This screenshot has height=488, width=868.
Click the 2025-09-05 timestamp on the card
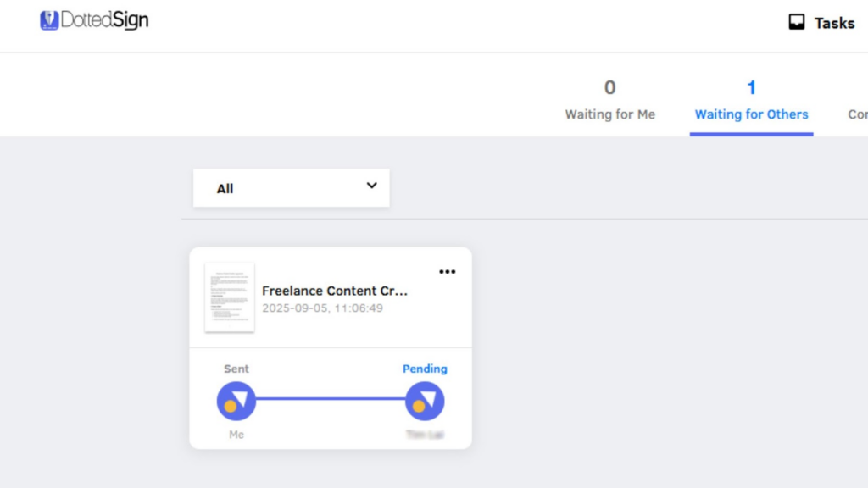[x=322, y=308]
